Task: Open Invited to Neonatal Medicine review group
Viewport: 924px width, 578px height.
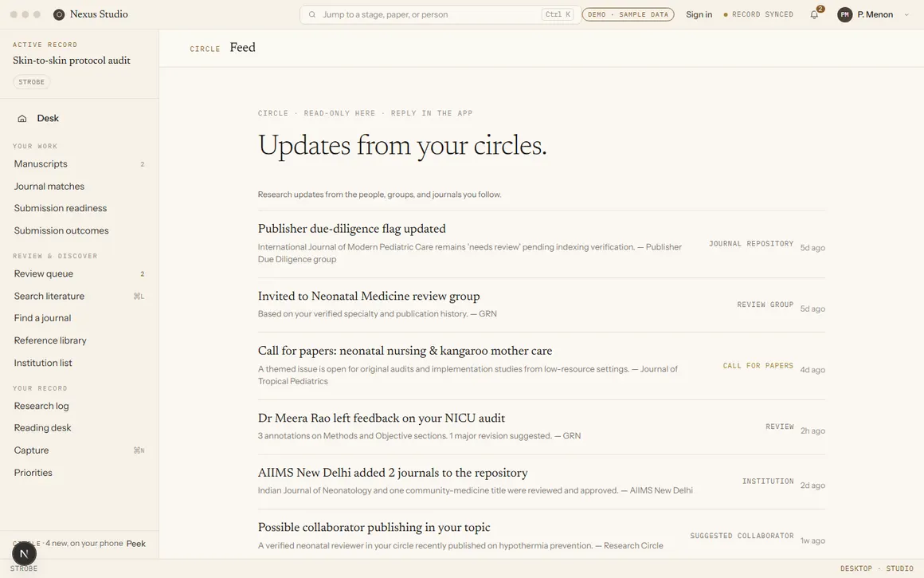Action: pos(369,296)
